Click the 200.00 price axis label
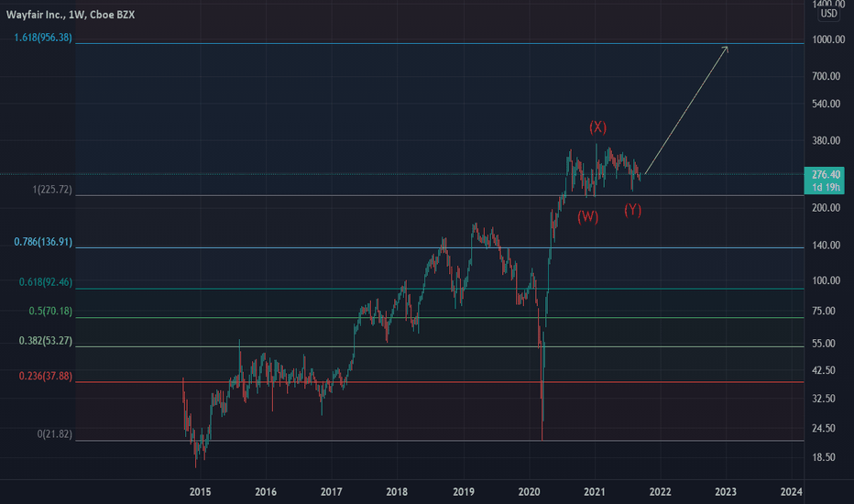854x504 pixels. coord(827,208)
